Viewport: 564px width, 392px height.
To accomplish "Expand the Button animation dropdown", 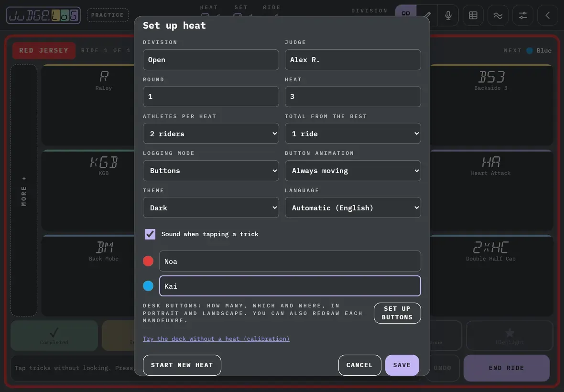I will (353, 171).
